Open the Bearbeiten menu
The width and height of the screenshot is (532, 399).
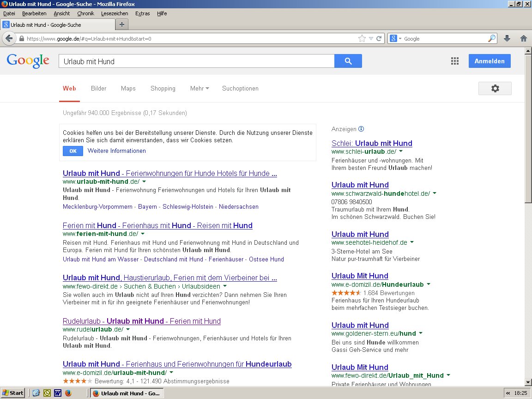[x=34, y=13]
